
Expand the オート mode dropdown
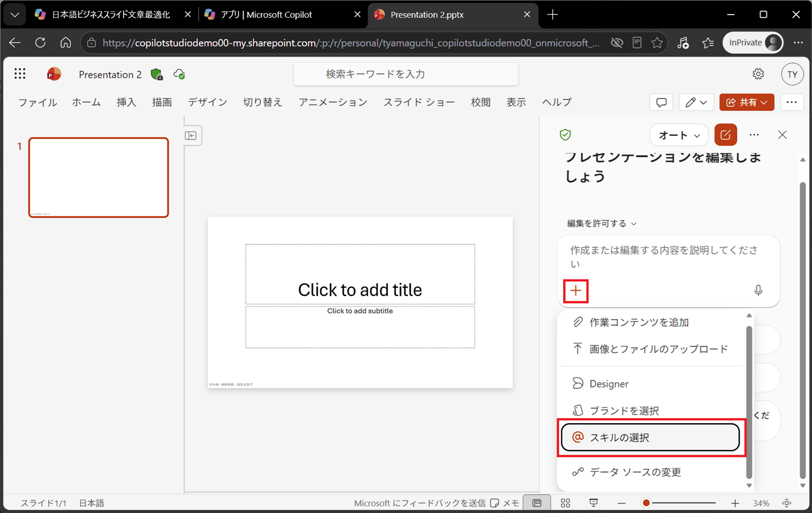679,135
